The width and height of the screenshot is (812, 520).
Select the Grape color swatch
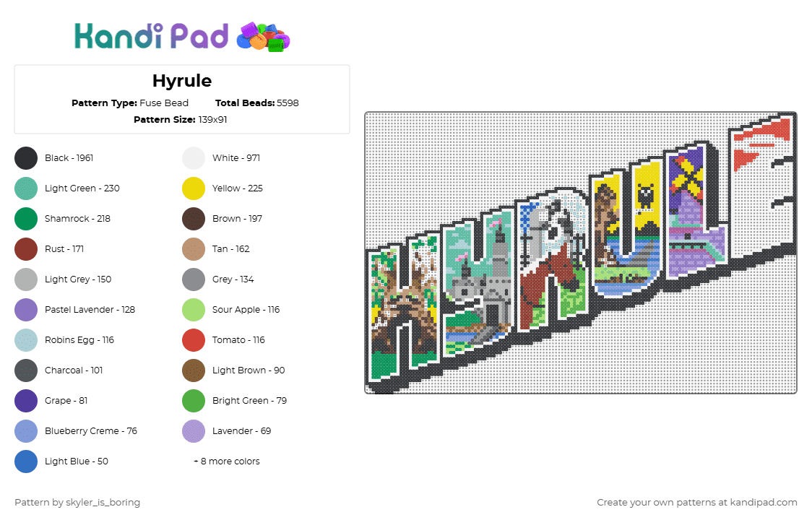(x=26, y=401)
